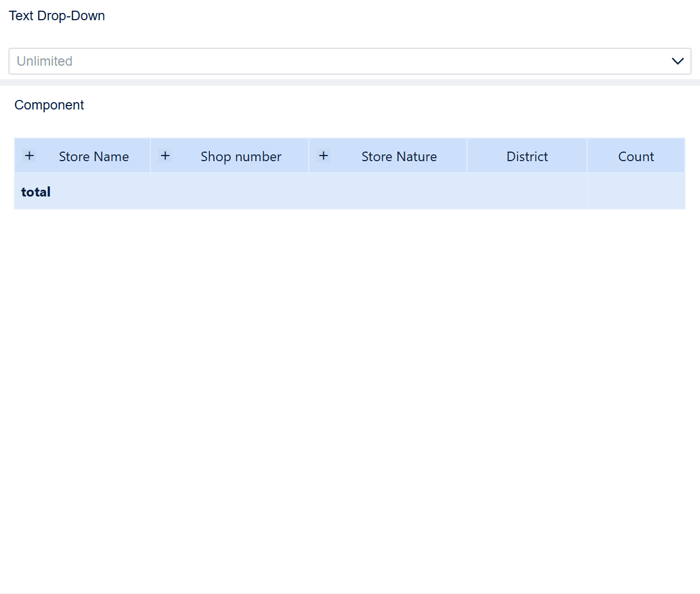Click the total row label
The height and width of the screenshot is (594, 700).
click(x=35, y=191)
